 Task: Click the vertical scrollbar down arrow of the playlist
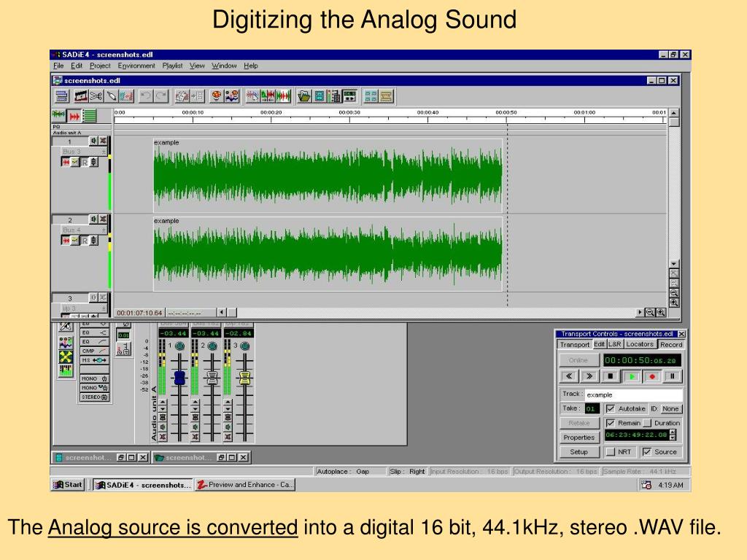pyautogui.click(x=673, y=263)
